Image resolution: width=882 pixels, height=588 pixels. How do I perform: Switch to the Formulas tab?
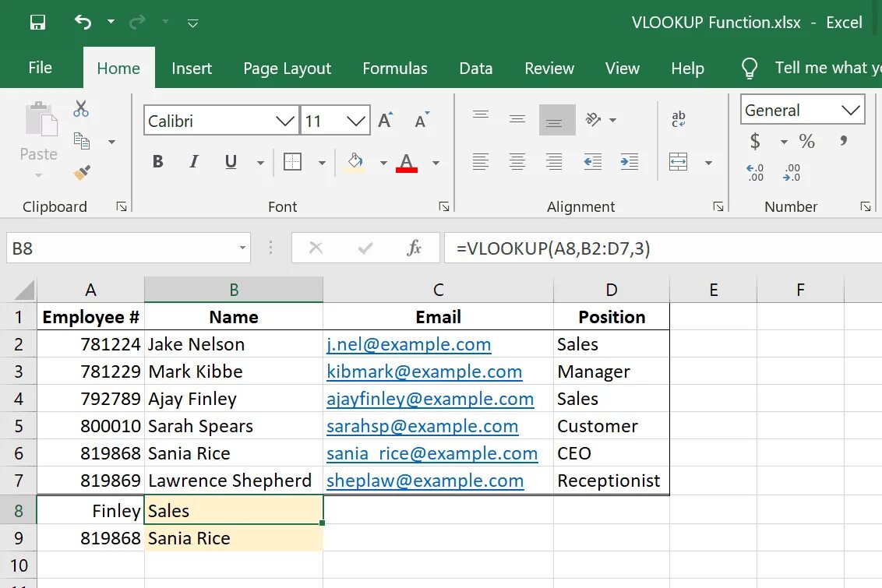395,69
